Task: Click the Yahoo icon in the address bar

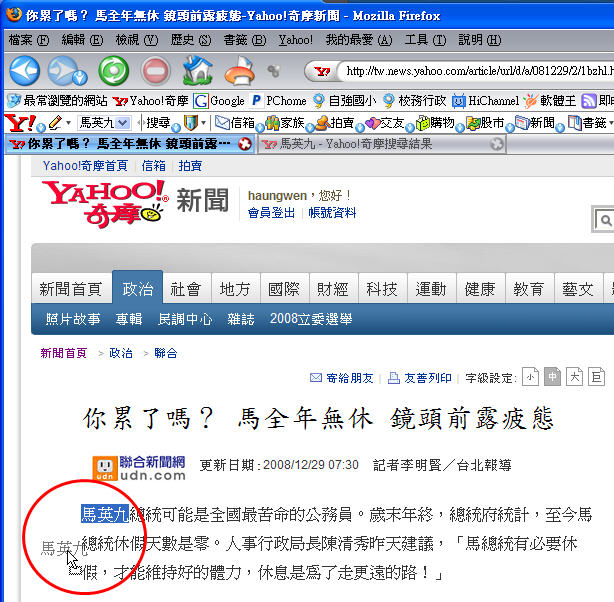Action: pos(322,71)
